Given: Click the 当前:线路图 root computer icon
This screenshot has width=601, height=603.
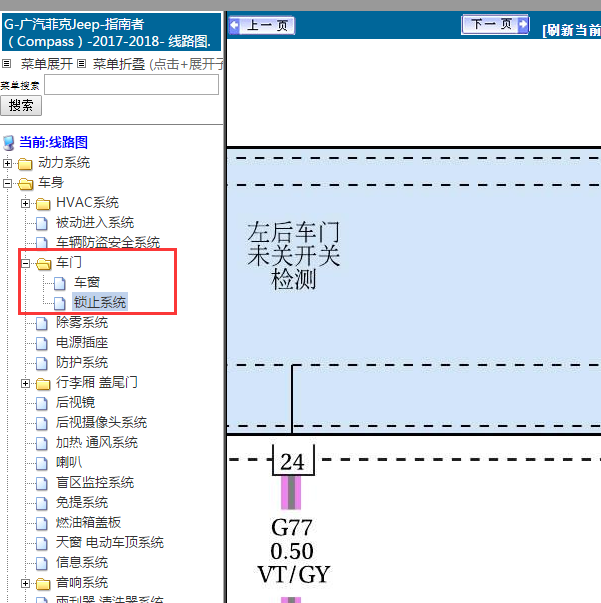Looking at the screenshot, I should [x=8, y=143].
